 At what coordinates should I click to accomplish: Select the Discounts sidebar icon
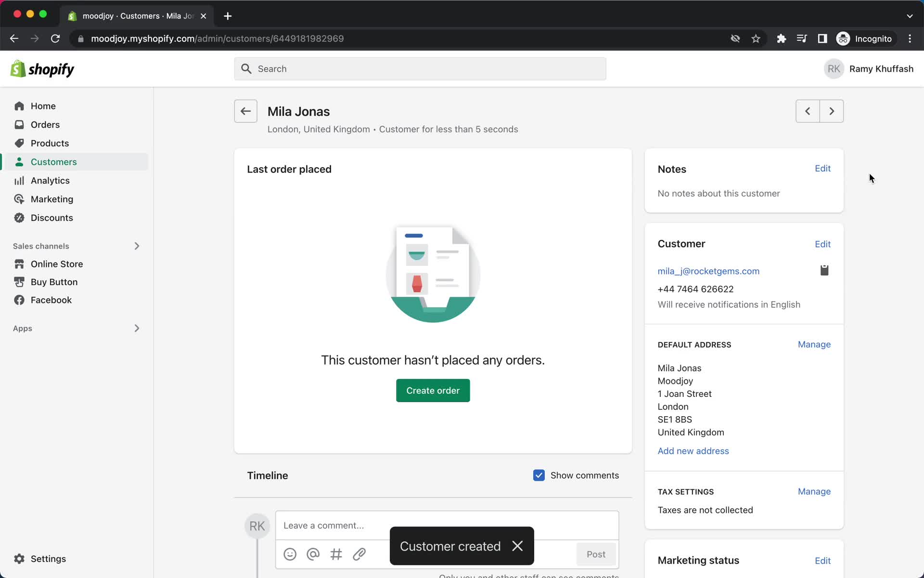click(19, 217)
